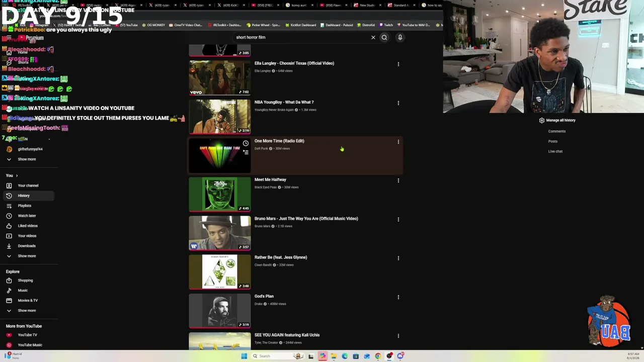The height and width of the screenshot is (362, 644).
Task: Open the You section chevron
Action: (x=17, y=175)
